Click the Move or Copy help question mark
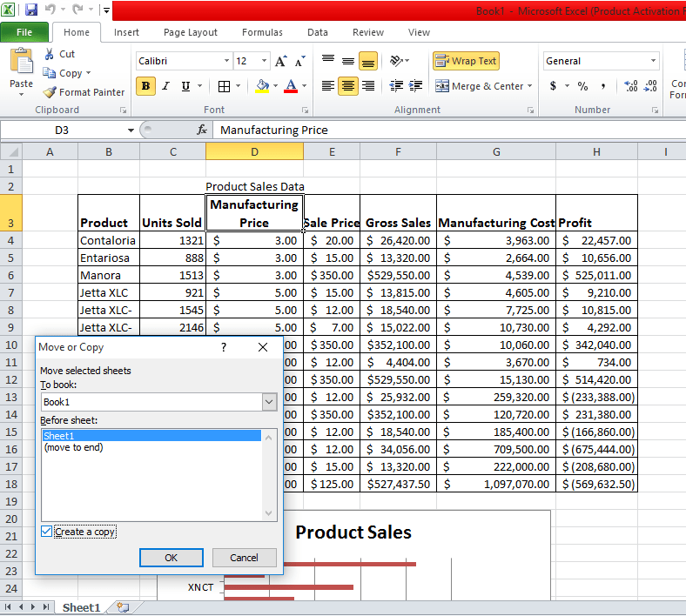Screen dimensions: 686x616 click(224, 347)
